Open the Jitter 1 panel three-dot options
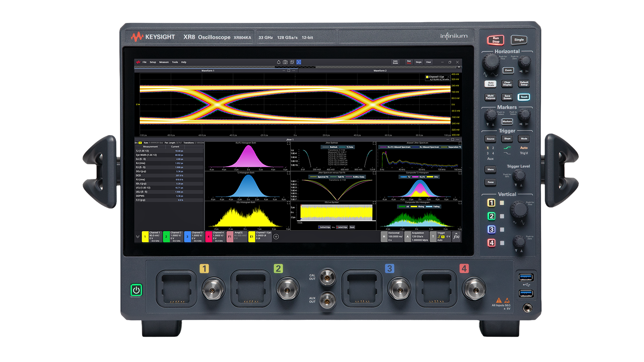This screenshot has width=644, height=362. pyautogui.click(x=458, y=140)
